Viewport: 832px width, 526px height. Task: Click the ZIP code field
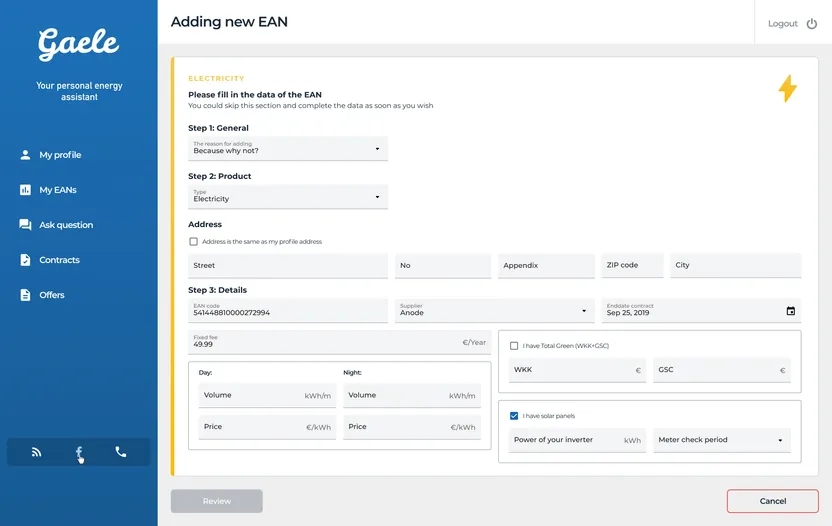[x=632, y=265]
